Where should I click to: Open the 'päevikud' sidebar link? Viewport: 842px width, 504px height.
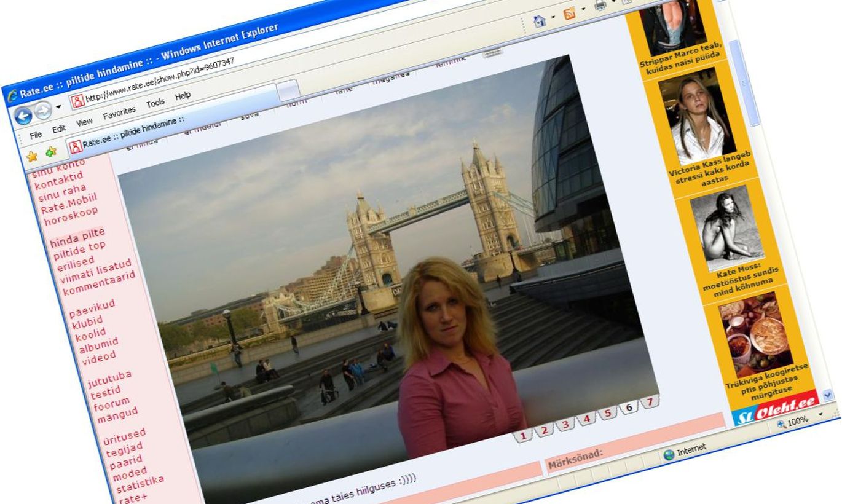click(92, 309)
